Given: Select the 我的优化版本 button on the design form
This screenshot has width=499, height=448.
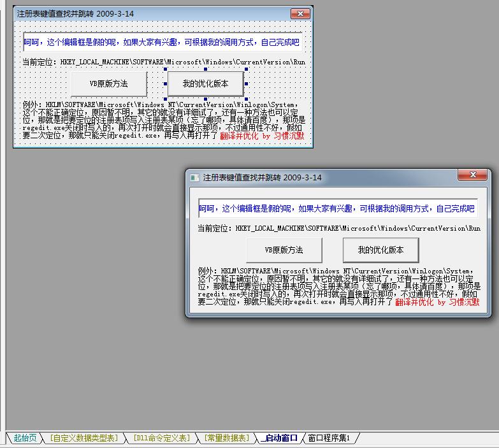Looking at the screenshot, I should (x=205, y=83).
